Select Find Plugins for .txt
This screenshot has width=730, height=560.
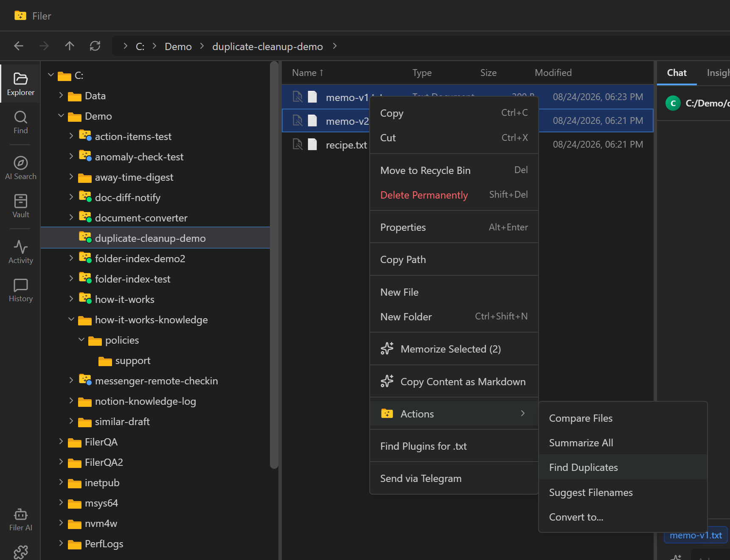click(x=454, y=446)
